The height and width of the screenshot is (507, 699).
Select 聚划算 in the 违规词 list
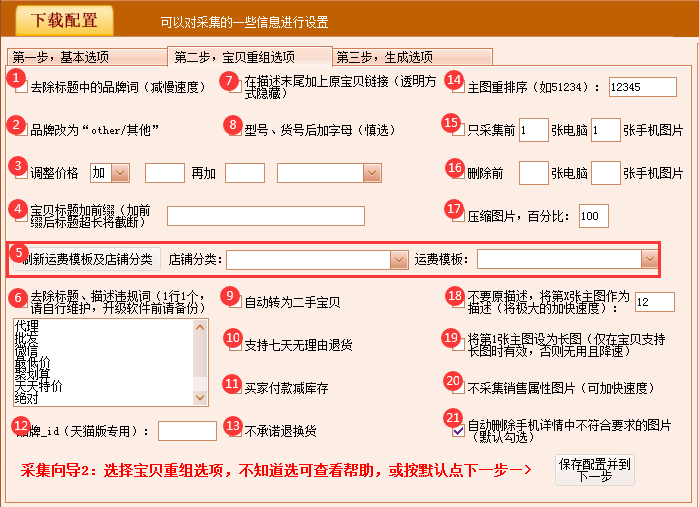pyautogui.click(x=33, y=375)
